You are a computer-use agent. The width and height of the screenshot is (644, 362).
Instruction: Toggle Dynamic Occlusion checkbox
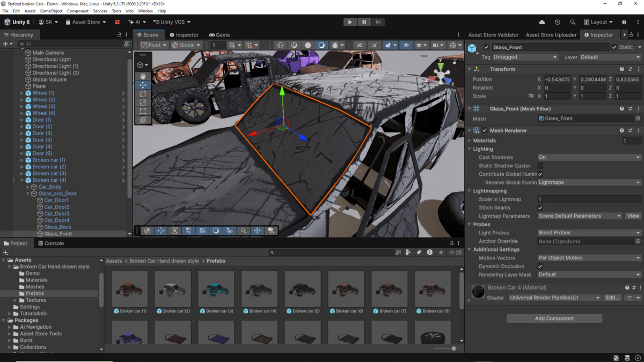tap(540, 266)
